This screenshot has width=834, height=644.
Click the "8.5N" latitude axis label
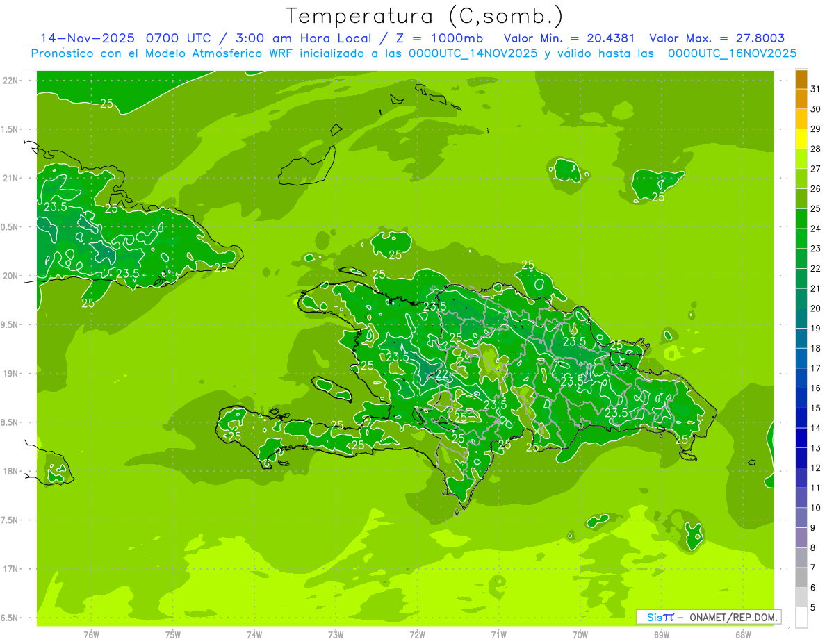[11, 422]
